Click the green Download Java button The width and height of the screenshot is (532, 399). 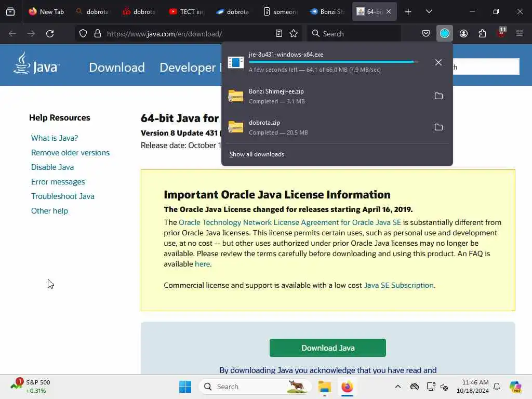(328, 348)
